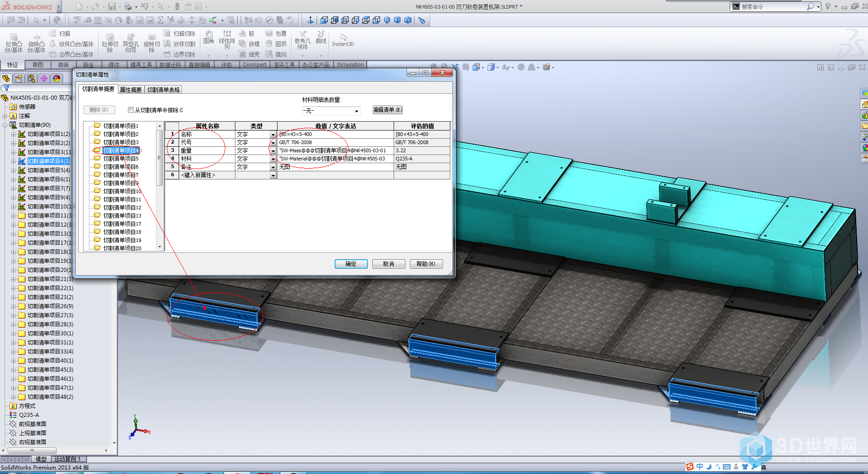Open type dropdown for 重量 property row
Image resolution: width=868 pixels, height=474 pixels.
(x=273, y=151)
